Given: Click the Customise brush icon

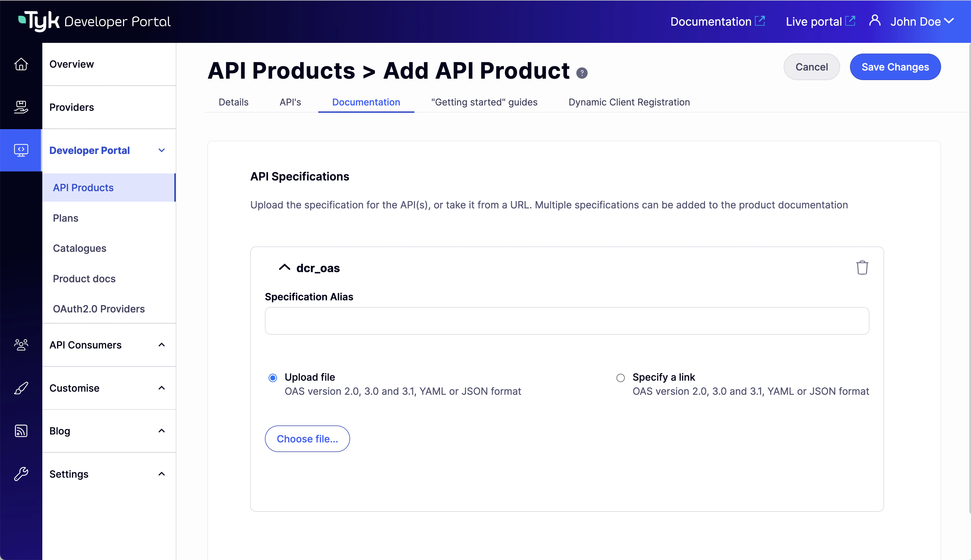Looking at the screenshot, I should point(21,388).
